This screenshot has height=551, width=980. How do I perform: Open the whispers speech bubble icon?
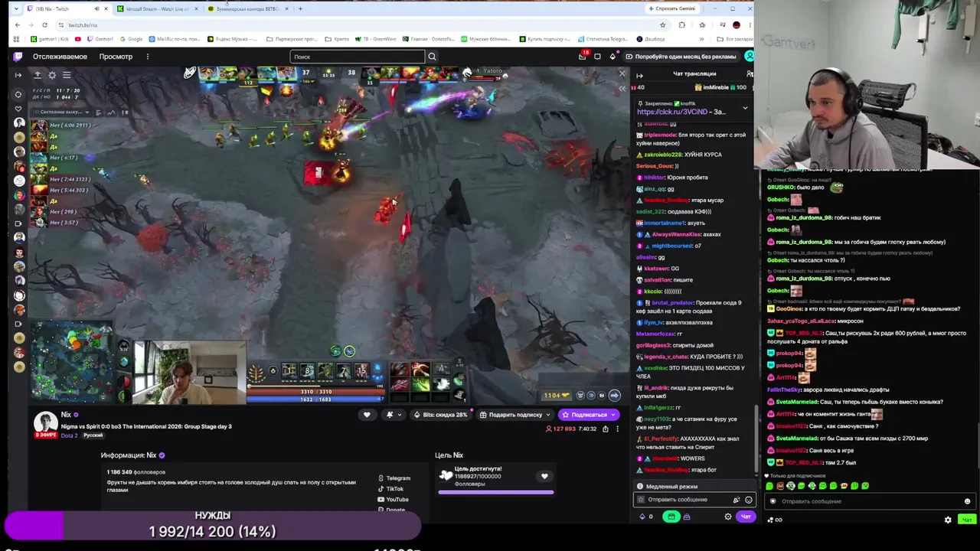coord(597,57)
